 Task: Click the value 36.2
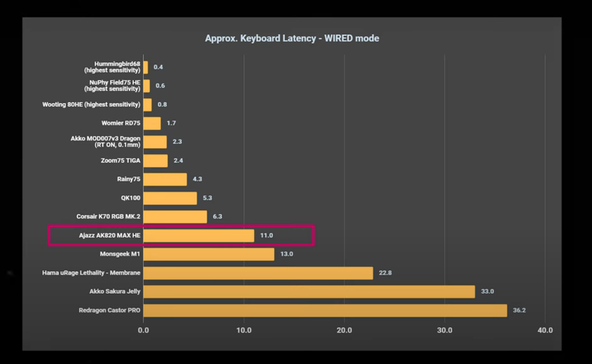519,310
